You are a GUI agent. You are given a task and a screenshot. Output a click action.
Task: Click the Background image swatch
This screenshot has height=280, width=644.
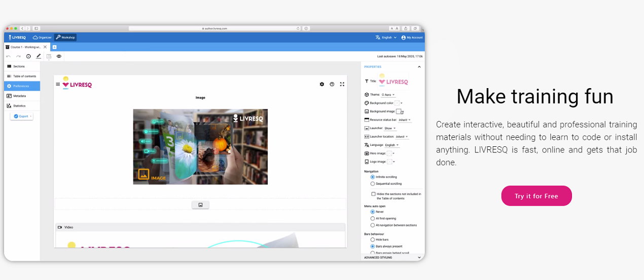tap(399, 111)
